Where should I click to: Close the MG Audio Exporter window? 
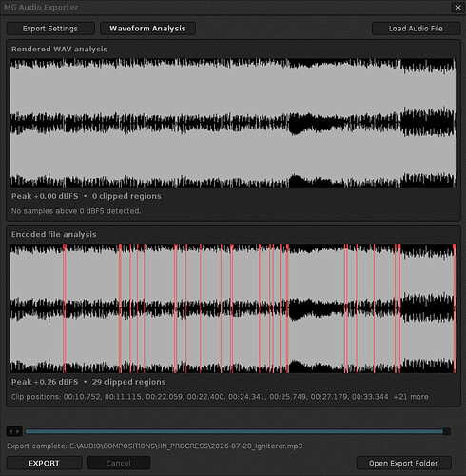(457, 8)
